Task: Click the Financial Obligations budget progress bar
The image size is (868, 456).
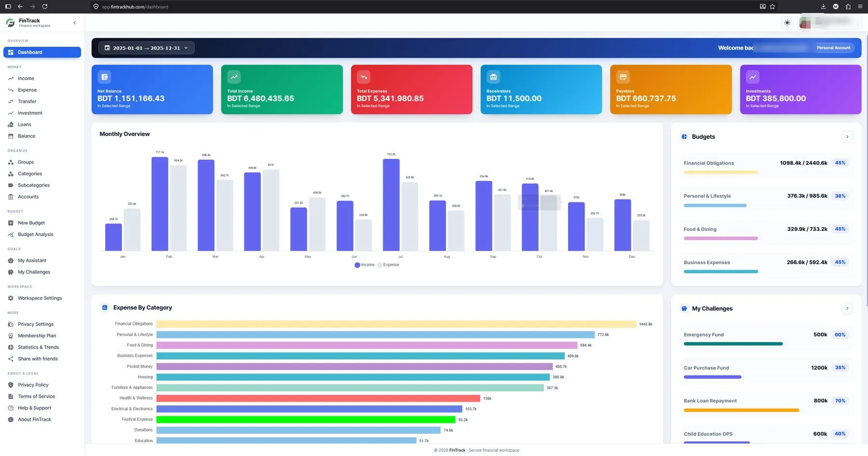Action: 721,172
